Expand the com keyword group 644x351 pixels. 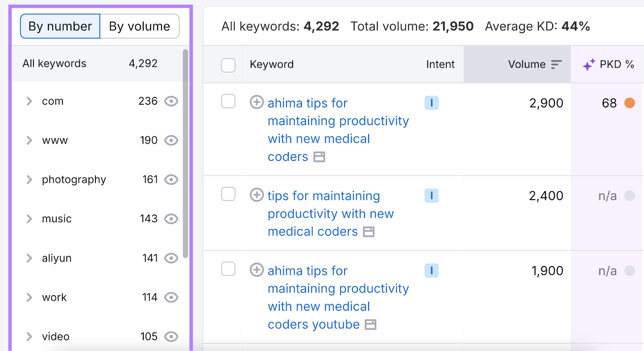(29, 101)
